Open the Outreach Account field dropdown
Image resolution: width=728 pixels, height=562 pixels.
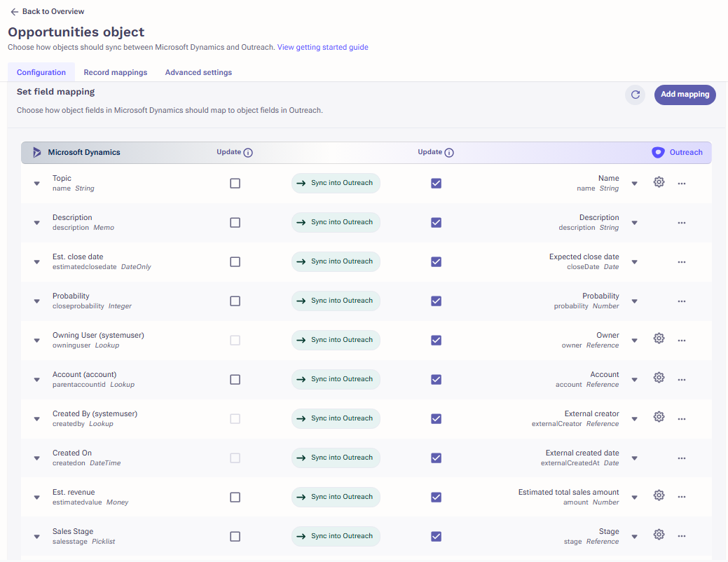[x=635, y=380]
